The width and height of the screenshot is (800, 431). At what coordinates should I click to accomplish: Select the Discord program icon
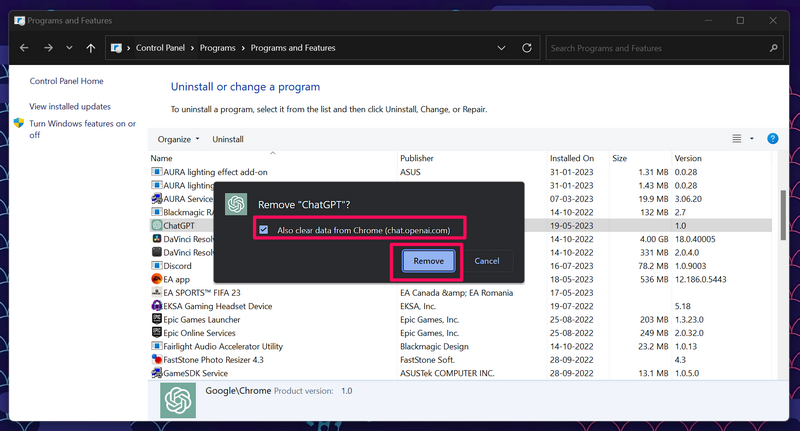[x=156, y=266]
